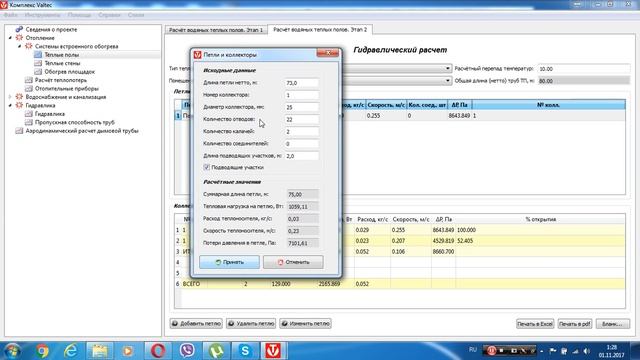Edit the Длина петли нетто field
640x360 pixels.
(301, 83)
